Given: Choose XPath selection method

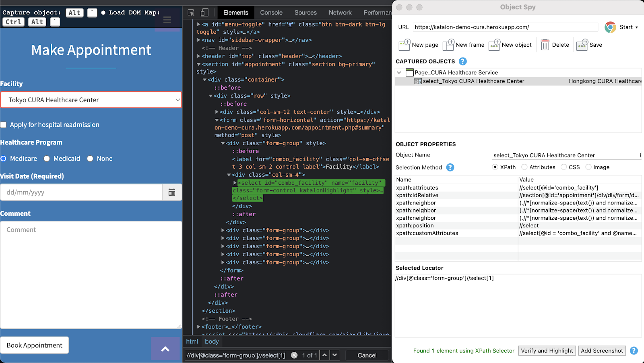Looking at the screenshot, I should [x=495, y=167].
